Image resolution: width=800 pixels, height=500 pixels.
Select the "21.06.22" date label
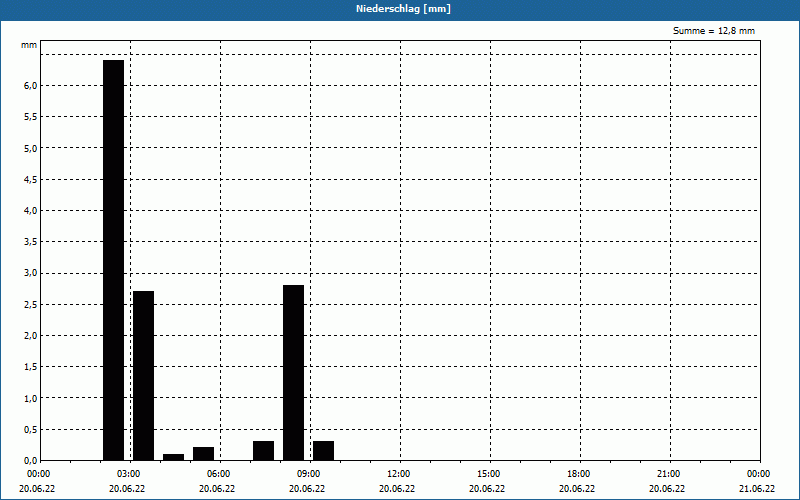(x=757, y=489)
